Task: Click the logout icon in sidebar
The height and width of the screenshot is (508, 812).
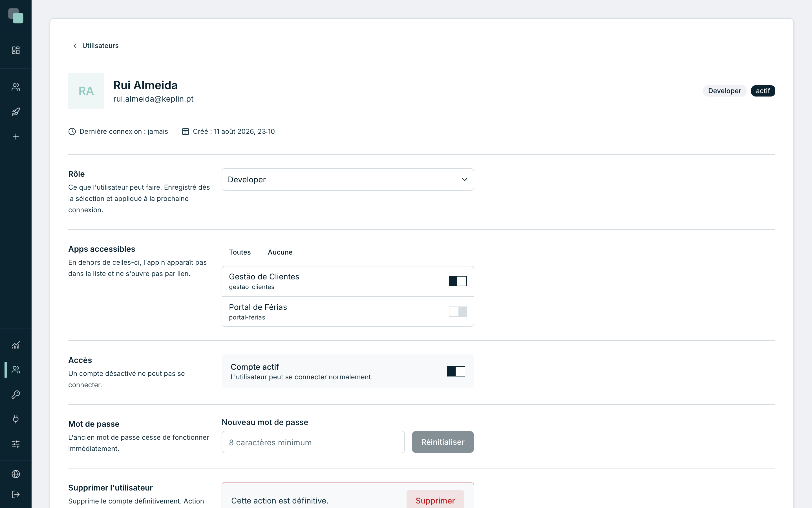Action: pos(16,494)
